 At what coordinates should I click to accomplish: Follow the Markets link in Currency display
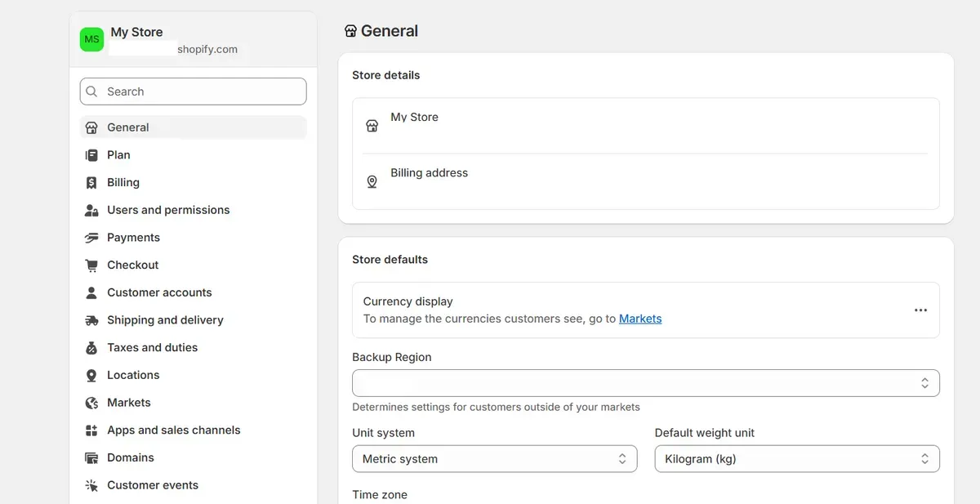(640, 319)
